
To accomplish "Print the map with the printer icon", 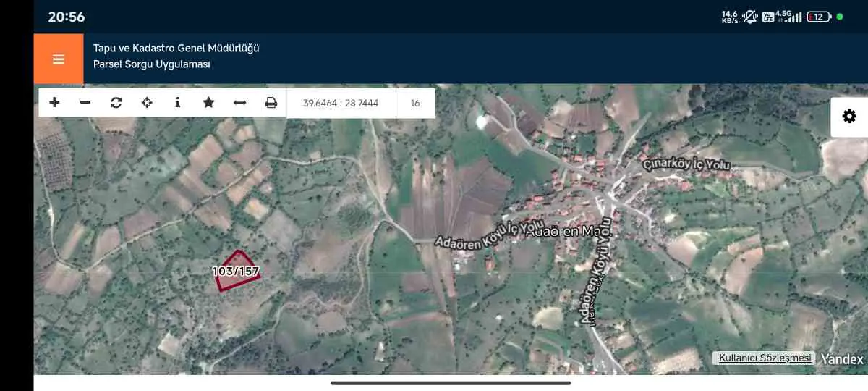I will [271, 103].
